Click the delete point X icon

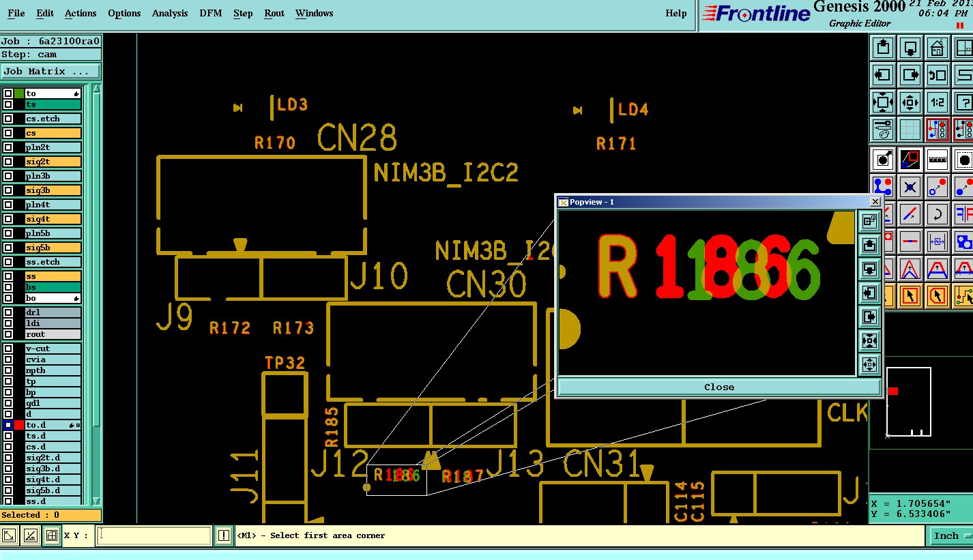(x=910, y=187)
